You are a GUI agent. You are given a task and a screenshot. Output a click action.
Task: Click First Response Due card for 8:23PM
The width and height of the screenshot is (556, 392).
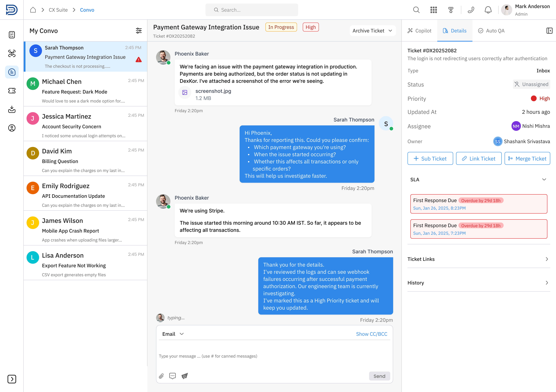tap(479, 204)
